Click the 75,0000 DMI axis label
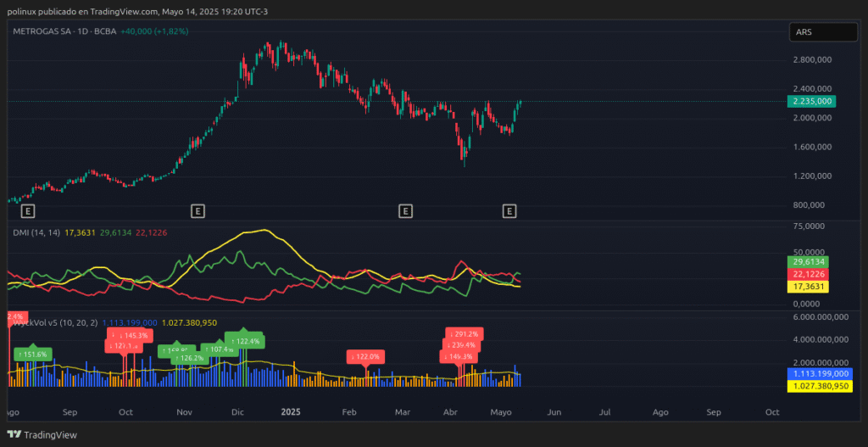This screenshot has width=868, height=447. pyautogui.click(x=809, y=226)
